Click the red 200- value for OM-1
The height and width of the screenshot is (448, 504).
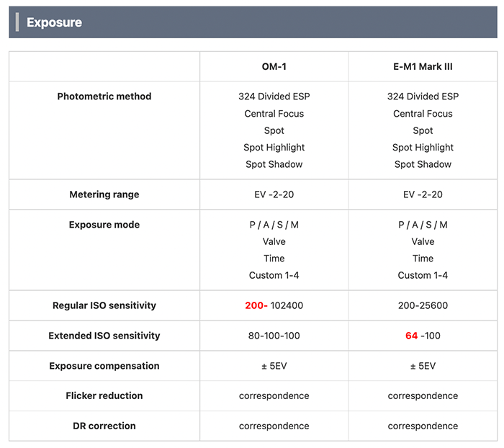[256, 305]
